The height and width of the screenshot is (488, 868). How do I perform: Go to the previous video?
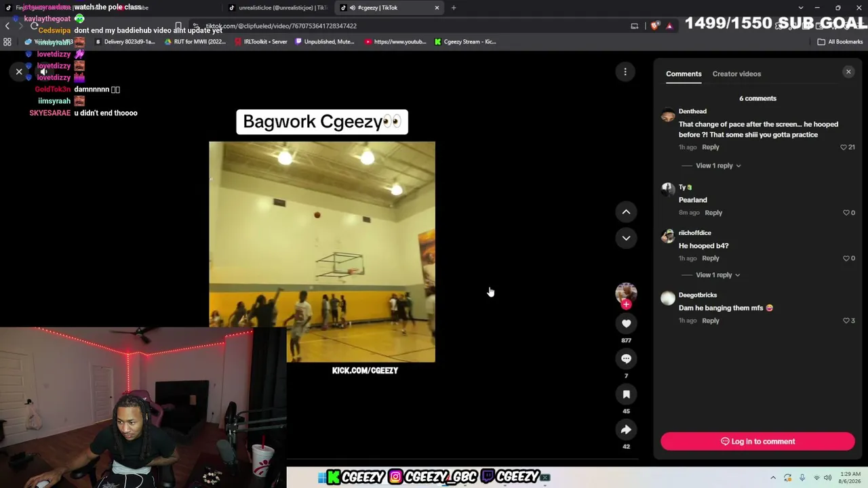pyautogui.click(x=626, y=212)
